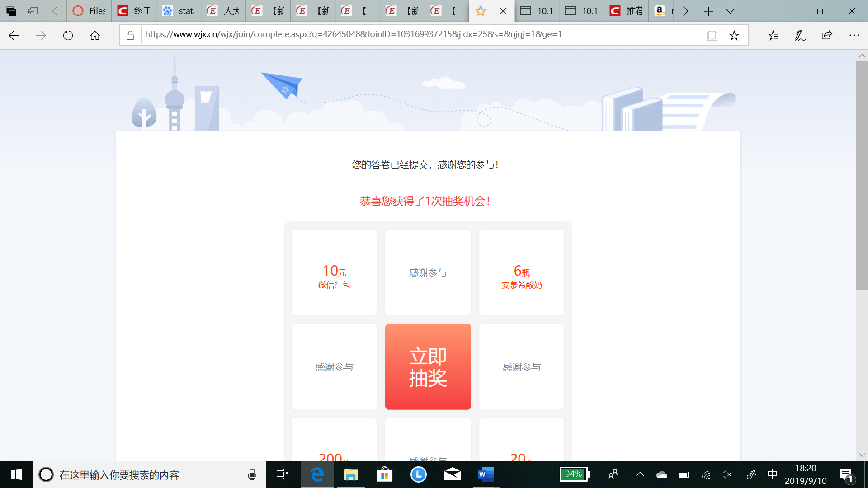Screen dimensions: 868x488
Task: Toggle the muted volume speaker icon
Action: pyautogui.click(x=726, y=474)
